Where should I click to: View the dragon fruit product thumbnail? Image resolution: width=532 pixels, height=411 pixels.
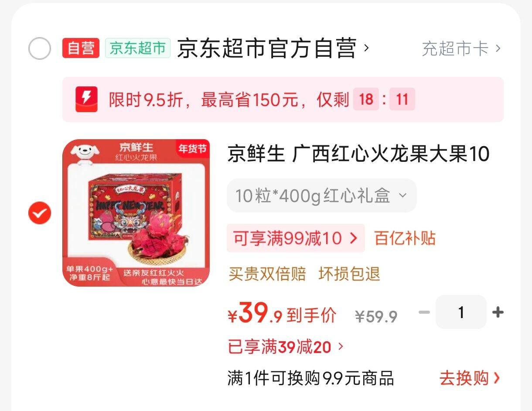pos(136,213)
